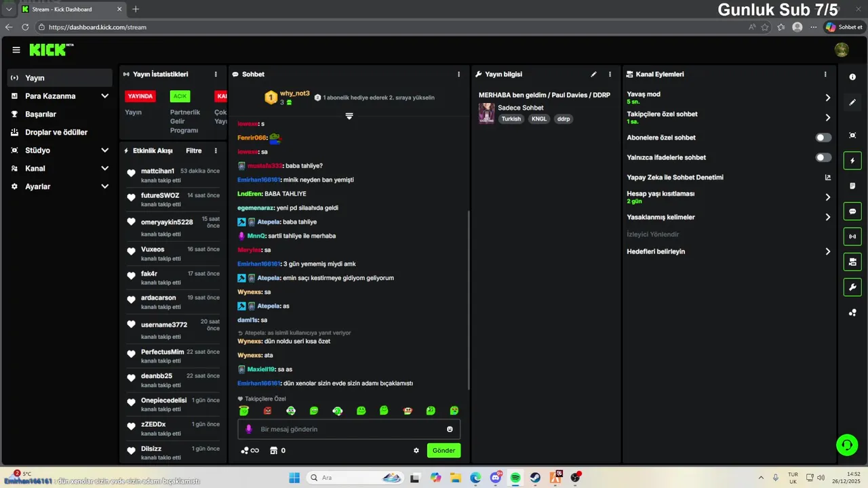Click the screen capture icon in right sidebar

click(852, 136)
